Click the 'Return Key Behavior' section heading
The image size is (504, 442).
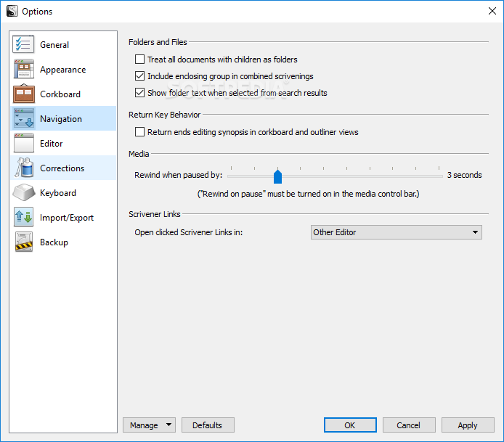pyautogui.click(x=165, y=115)
